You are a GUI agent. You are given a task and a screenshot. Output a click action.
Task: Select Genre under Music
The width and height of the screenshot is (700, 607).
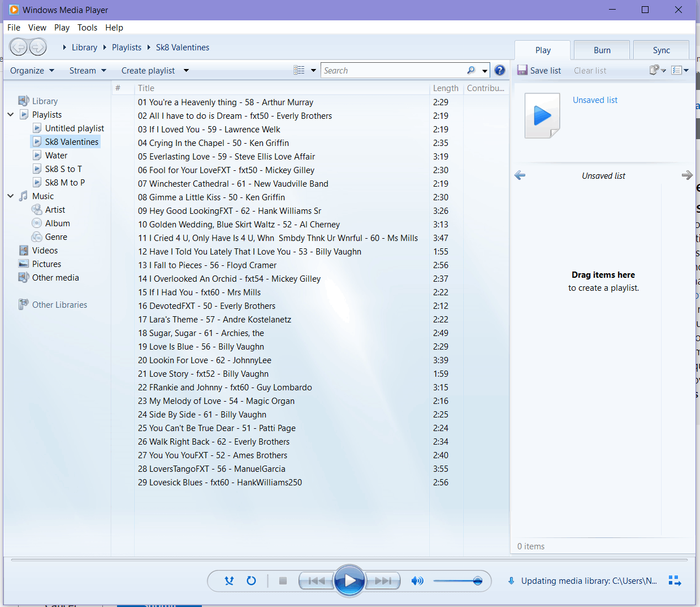pos(56,236)
